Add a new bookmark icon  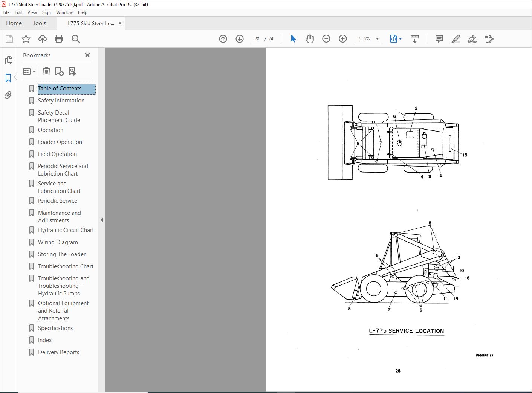click(x=59, y=71)
